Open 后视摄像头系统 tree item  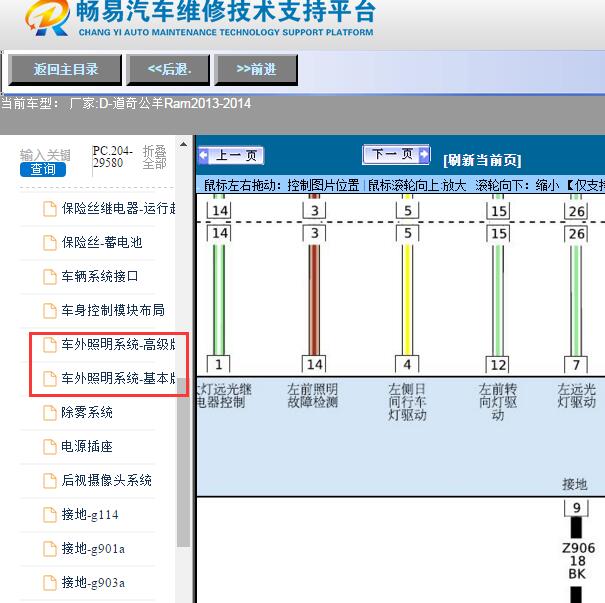pyautogui.click(x=106, y=480)
